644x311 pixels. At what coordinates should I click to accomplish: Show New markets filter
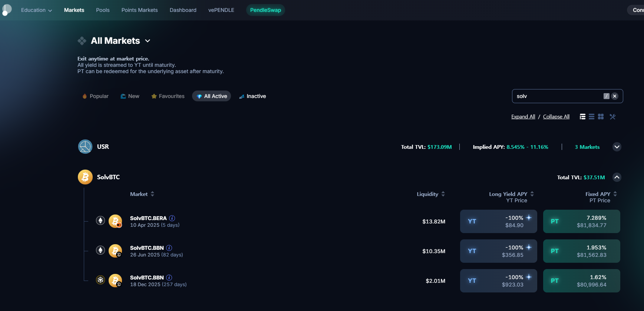[x=130, y=96]
